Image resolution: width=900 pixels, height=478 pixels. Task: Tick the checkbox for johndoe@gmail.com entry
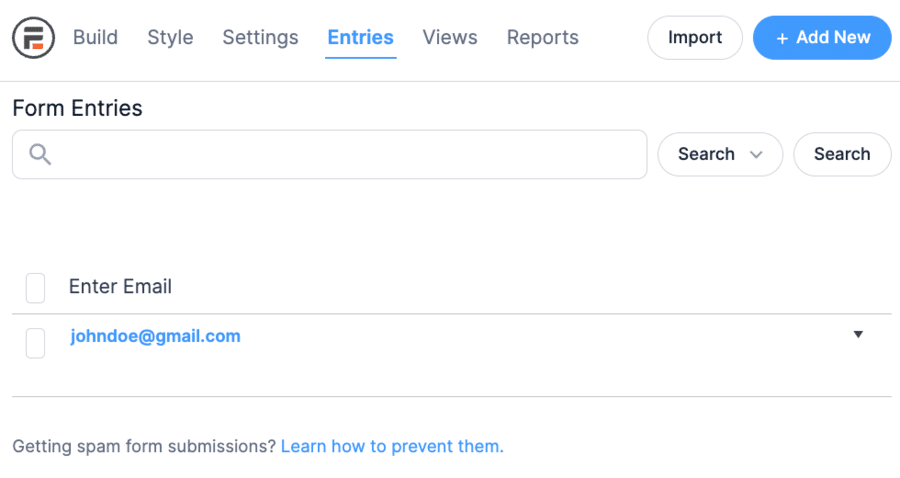(x=36, y=343)
